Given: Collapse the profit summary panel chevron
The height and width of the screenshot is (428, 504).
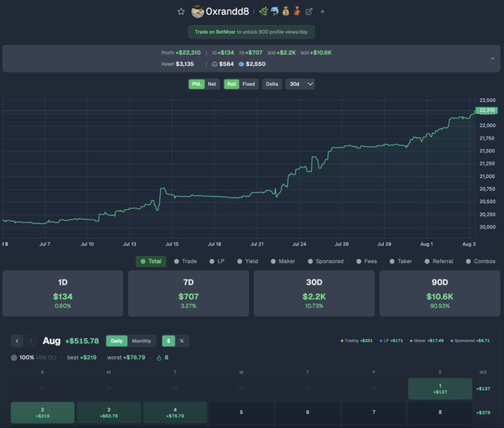Looking at the screenshot, I should (492, 59).
